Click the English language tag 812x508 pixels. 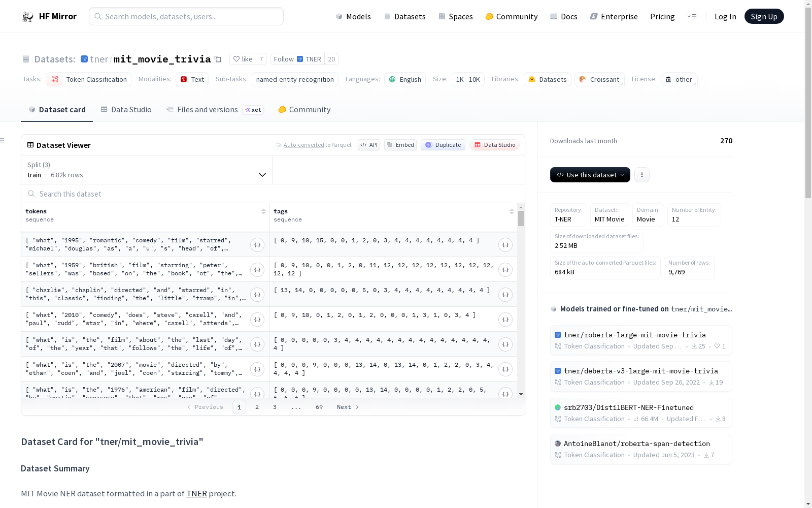click(405, 79)
